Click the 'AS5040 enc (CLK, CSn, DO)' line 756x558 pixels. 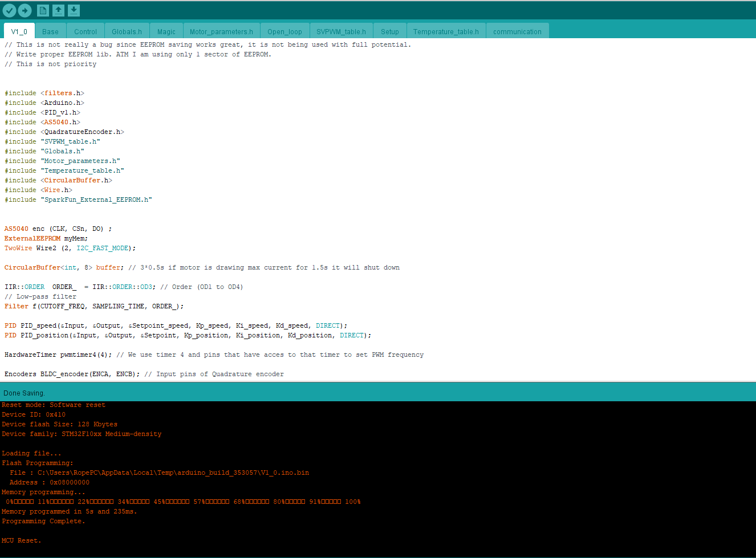[58, 229]
